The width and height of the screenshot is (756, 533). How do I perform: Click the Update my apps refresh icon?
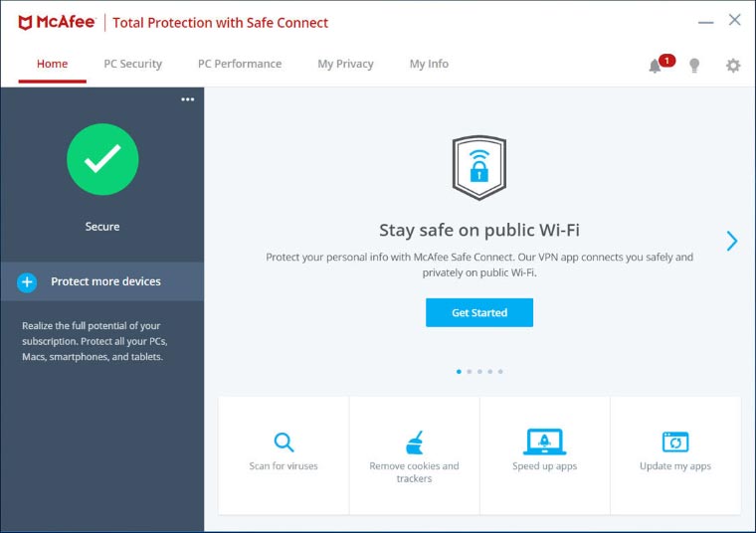675,442
